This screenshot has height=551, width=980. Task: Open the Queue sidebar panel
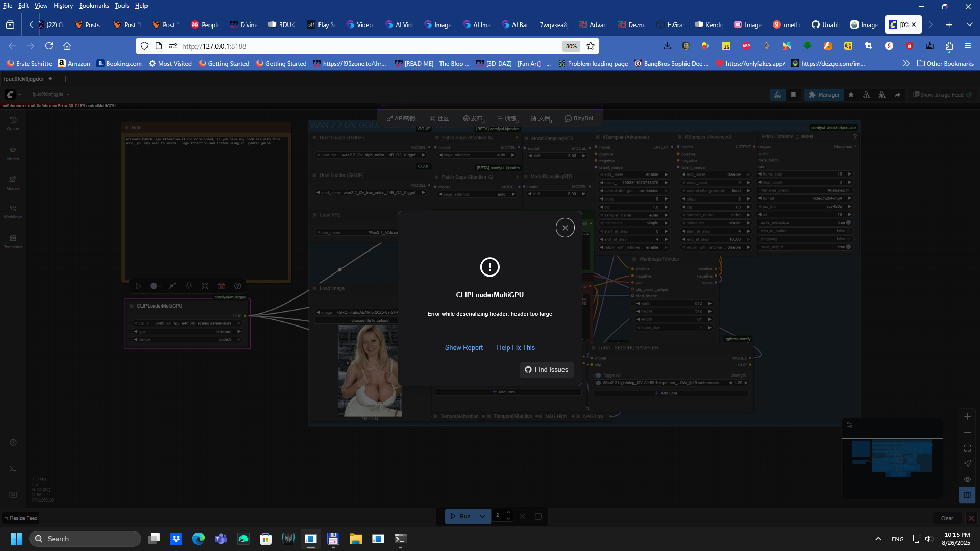coord(13,123)
